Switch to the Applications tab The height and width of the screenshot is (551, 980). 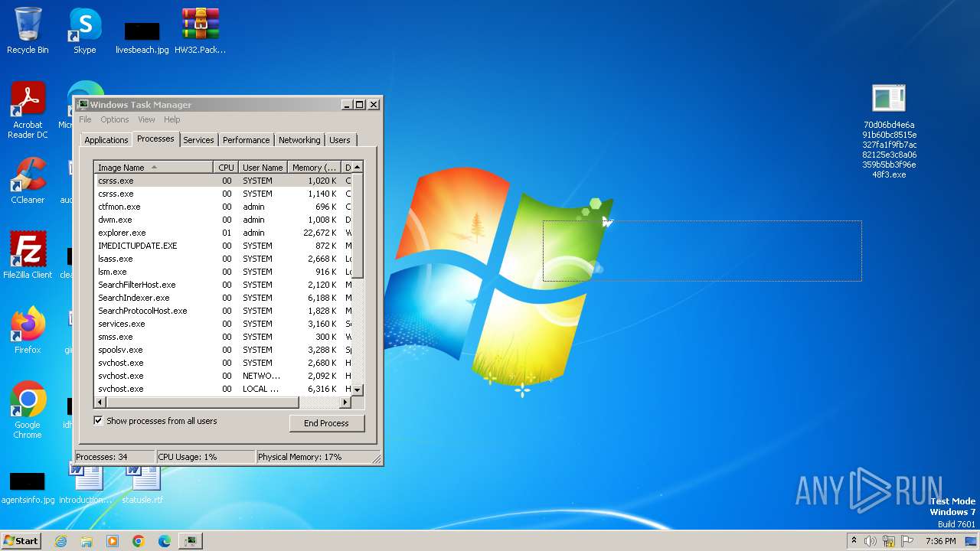pos(106,140)
